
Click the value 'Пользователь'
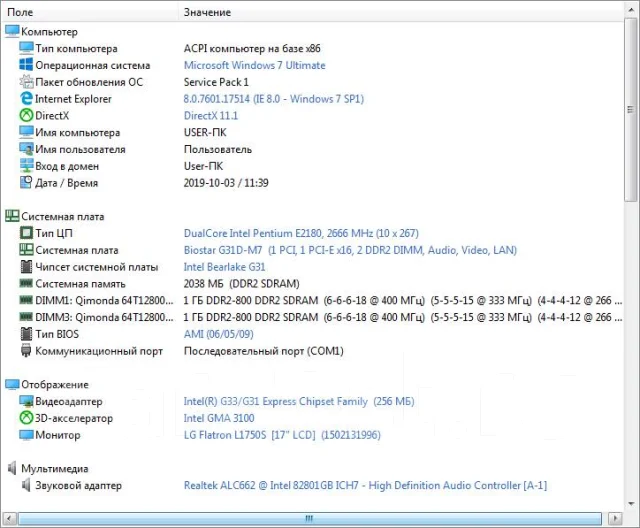click(x=218, y=149)
